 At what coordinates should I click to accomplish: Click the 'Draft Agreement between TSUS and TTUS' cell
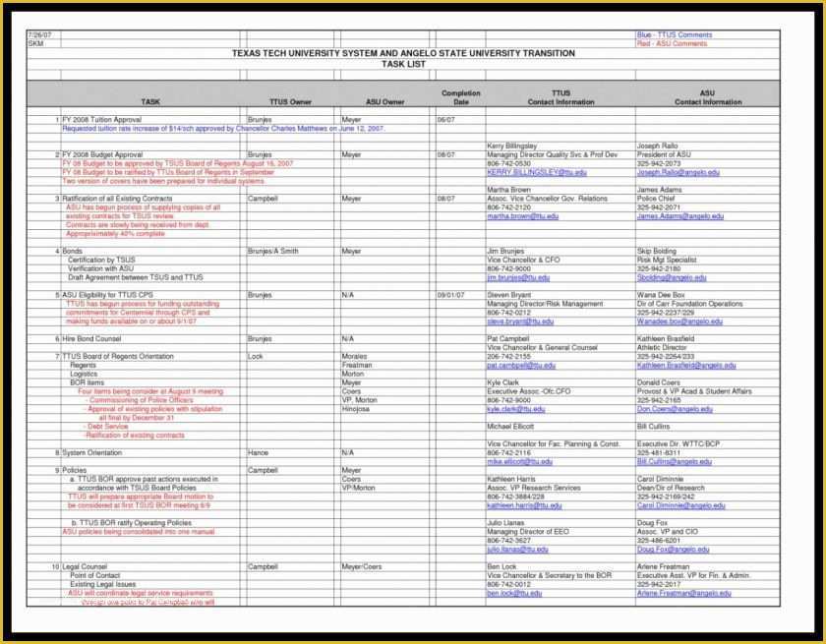[136, 277]
